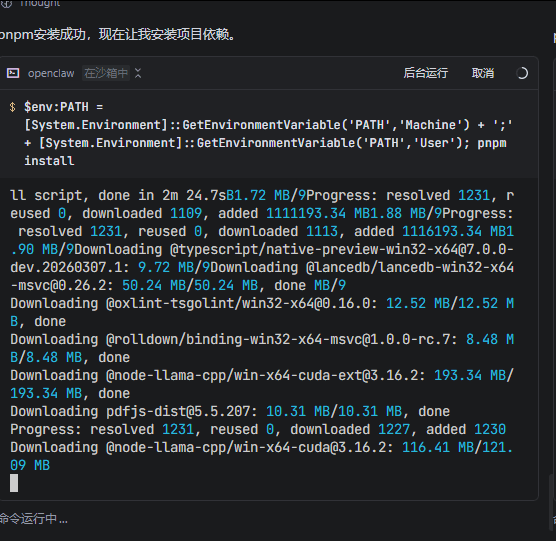
Task: Click the openclaw working directory label
Action: (51, 73)
